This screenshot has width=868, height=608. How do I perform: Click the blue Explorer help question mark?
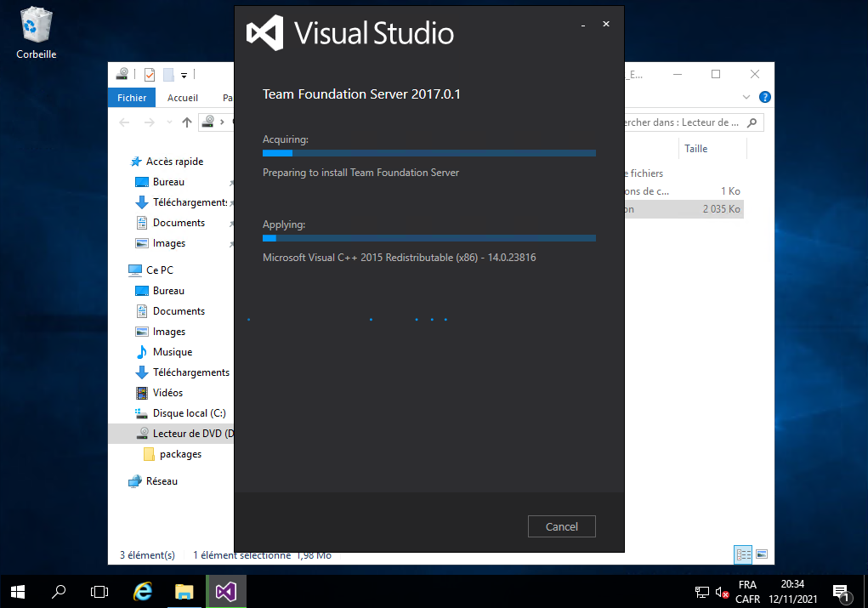764,97
